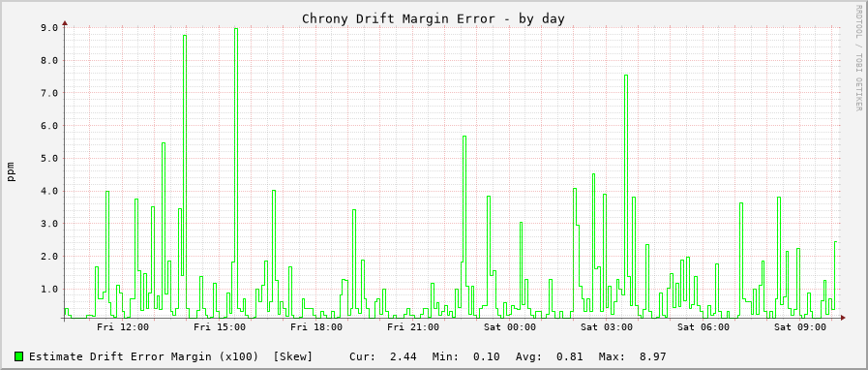Click the 6.0 y-axis tick label
Viewport: 868px width, 370px height.
49,126
